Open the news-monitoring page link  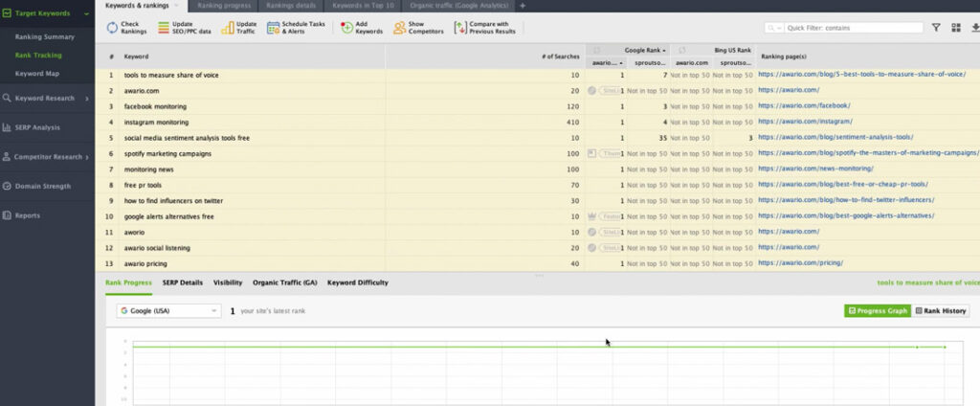[x=815, y=169]
